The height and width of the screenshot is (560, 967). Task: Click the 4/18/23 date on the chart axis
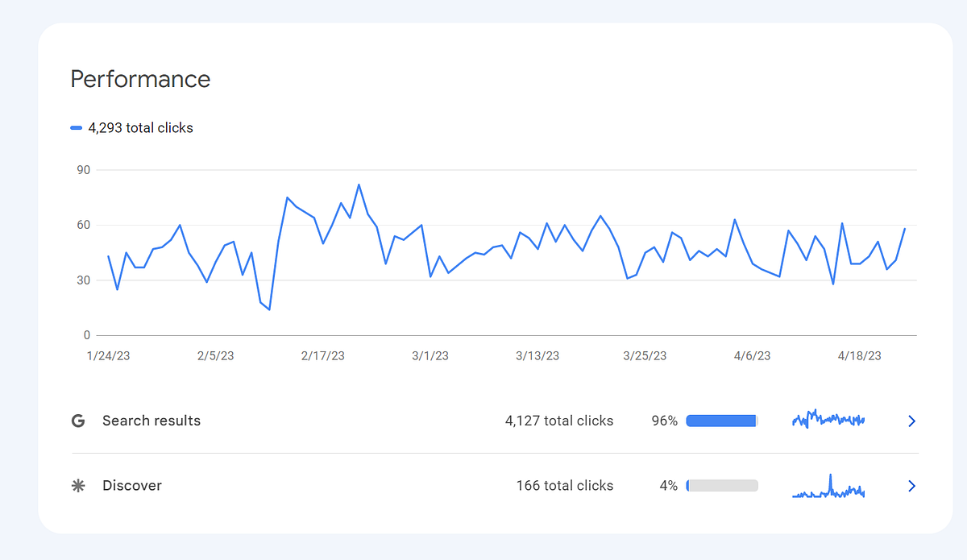point(859,356)
